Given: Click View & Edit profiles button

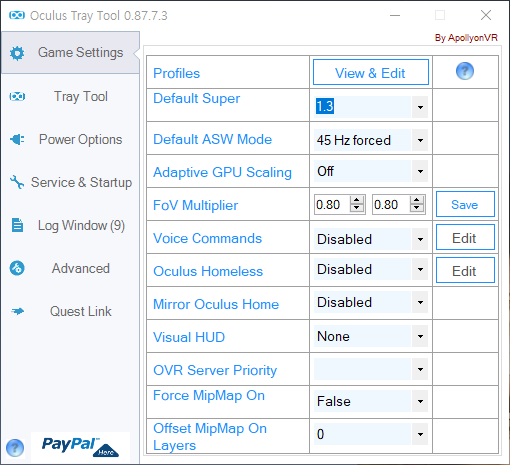Looking at the screenshot, I should point(371,72).
